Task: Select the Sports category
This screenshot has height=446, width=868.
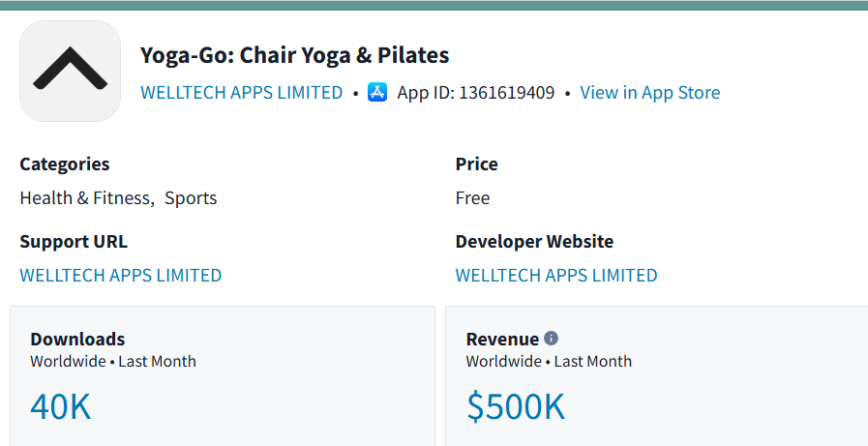Action: tap(191, 198)
